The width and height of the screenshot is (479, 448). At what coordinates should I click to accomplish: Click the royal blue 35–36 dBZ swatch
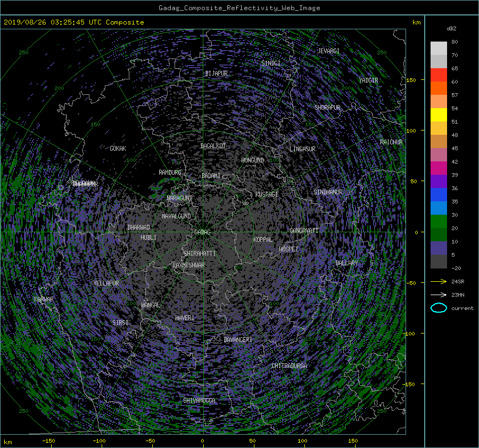[x=439, y=194]
